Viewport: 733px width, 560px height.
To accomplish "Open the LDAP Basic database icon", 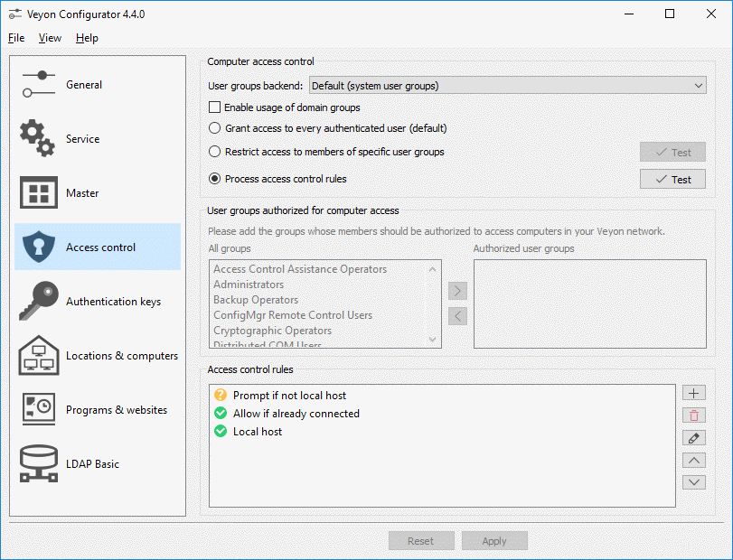I will click(x=39, y=463).
